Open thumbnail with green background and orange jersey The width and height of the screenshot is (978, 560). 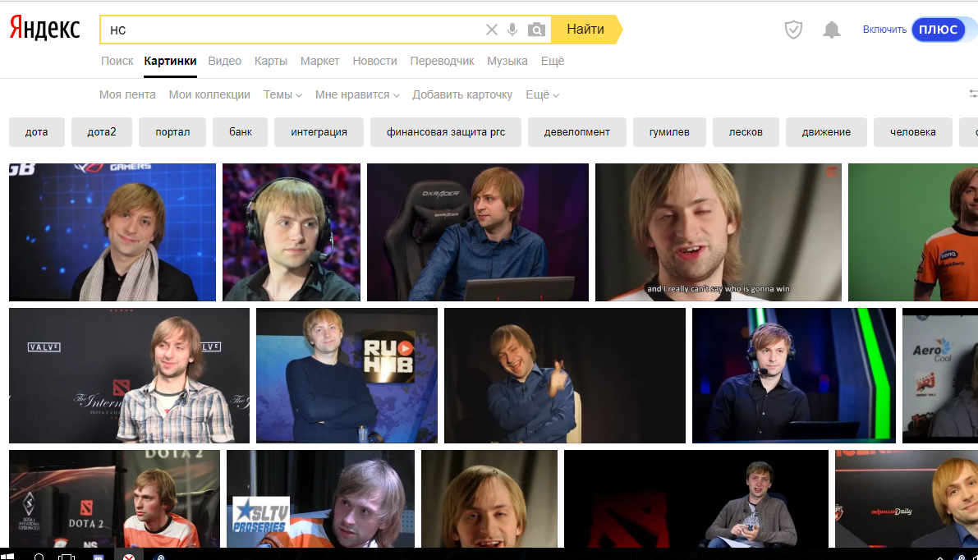tap(913, 232)
